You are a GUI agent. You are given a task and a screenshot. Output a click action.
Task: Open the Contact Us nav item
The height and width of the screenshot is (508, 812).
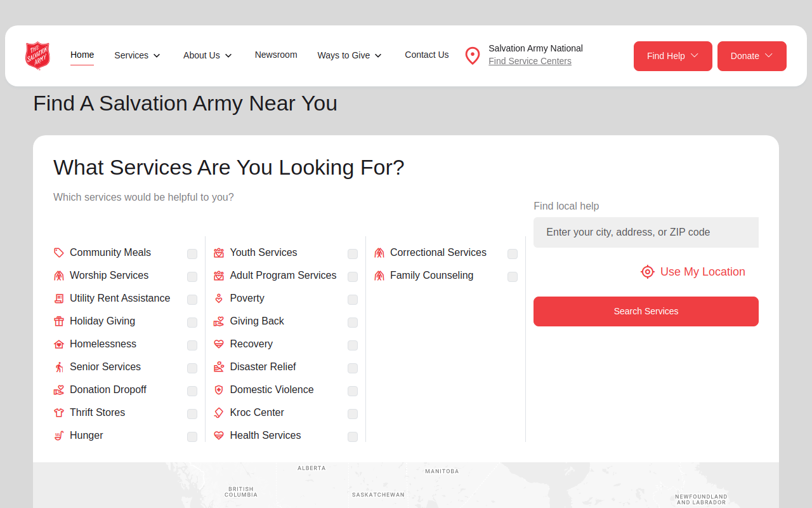pos(427,55)
